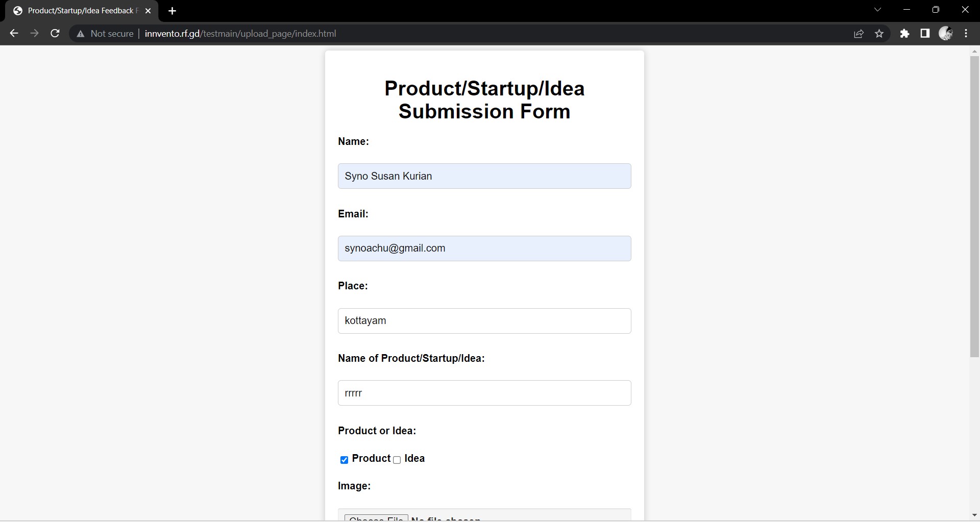This screenshot has height=522, width=980.
Task: Open the Extensions puzzle icon
Action: [904, 34]
